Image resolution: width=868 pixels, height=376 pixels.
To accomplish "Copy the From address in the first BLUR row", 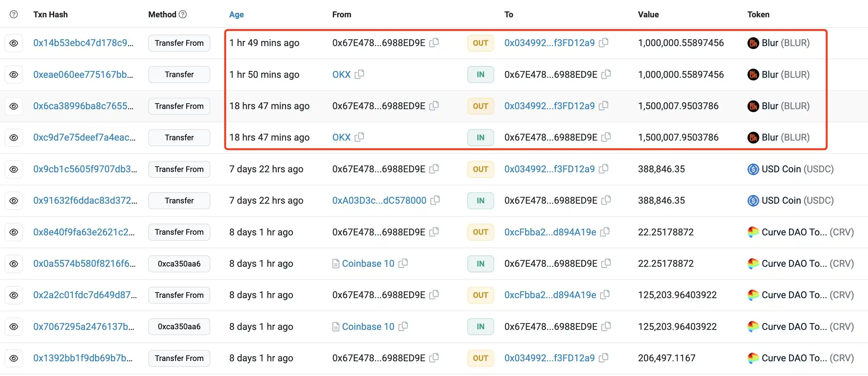I will (434, 43).
